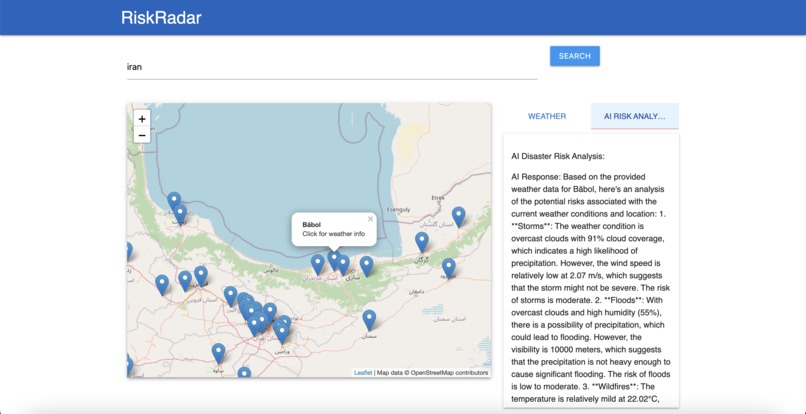This screenshot has height=414, width=806.
Task: Click the Search button
Action: click(x=575, y=56)
